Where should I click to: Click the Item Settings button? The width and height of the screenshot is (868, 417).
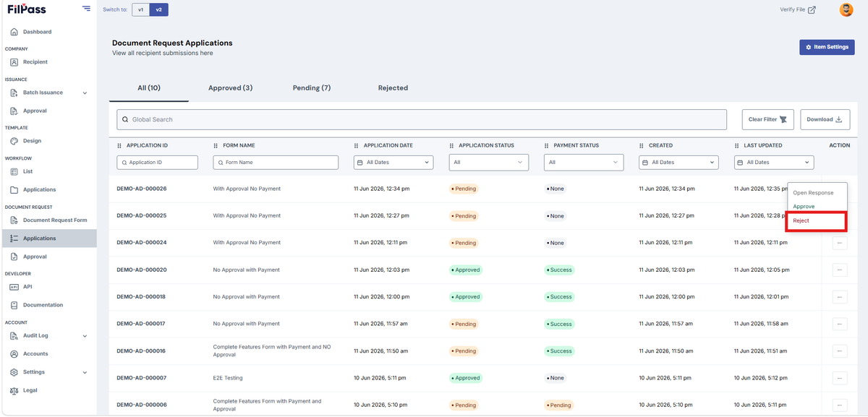827,47
